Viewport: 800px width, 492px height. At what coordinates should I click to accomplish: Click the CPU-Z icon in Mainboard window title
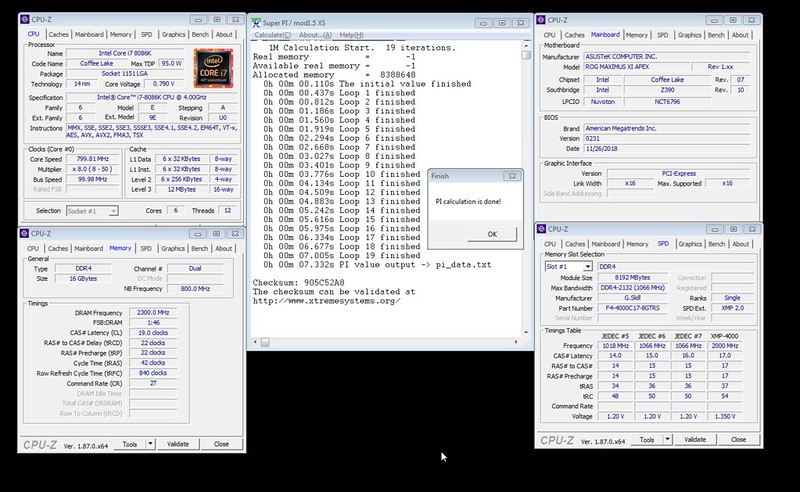541,20
